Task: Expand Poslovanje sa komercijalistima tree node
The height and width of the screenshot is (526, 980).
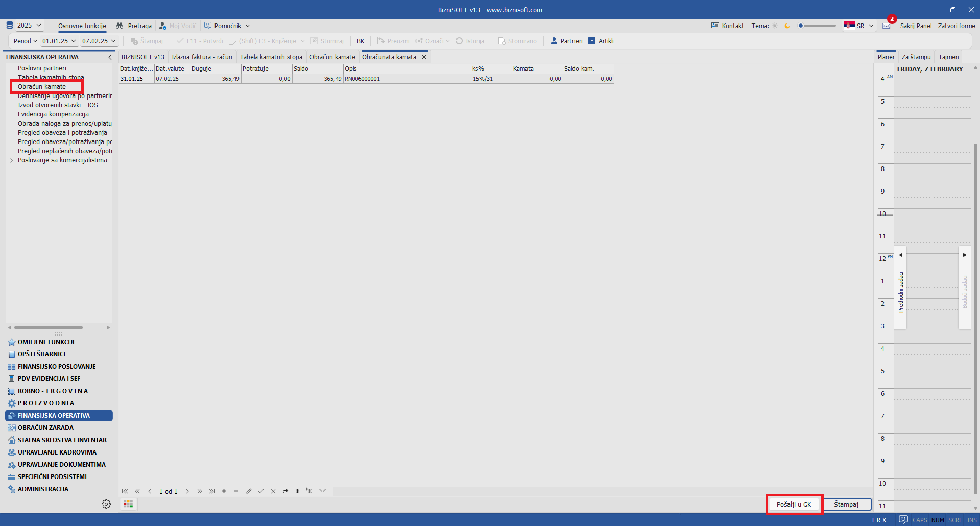Action: (12, 160)
